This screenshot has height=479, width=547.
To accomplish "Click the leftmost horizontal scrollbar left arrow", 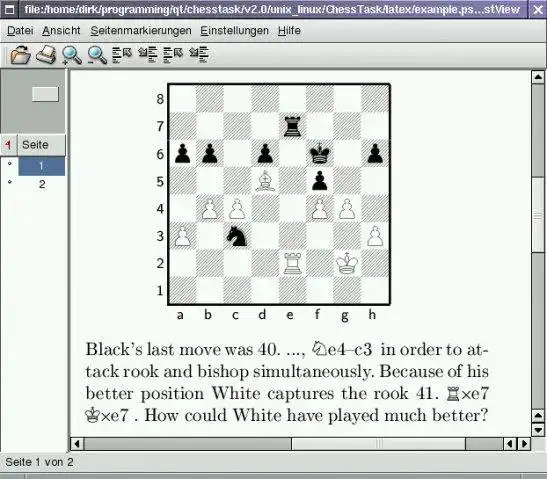I will click(77, 444).
